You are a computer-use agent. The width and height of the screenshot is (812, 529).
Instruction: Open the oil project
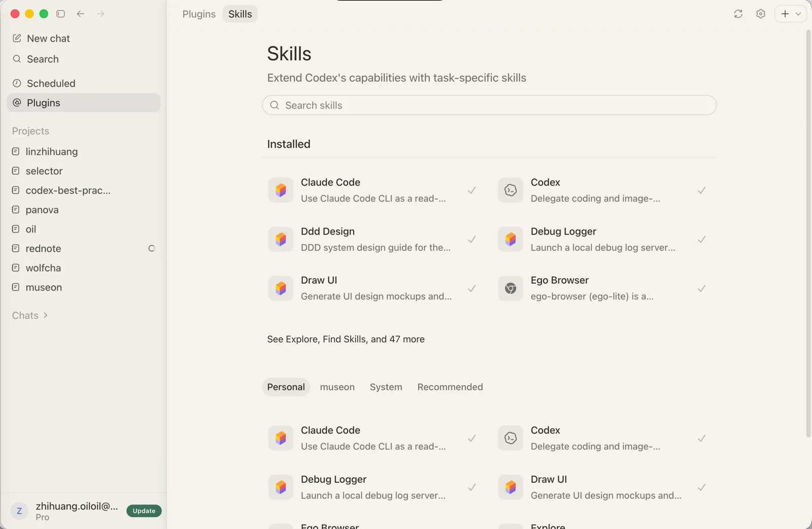click(84, 229)
